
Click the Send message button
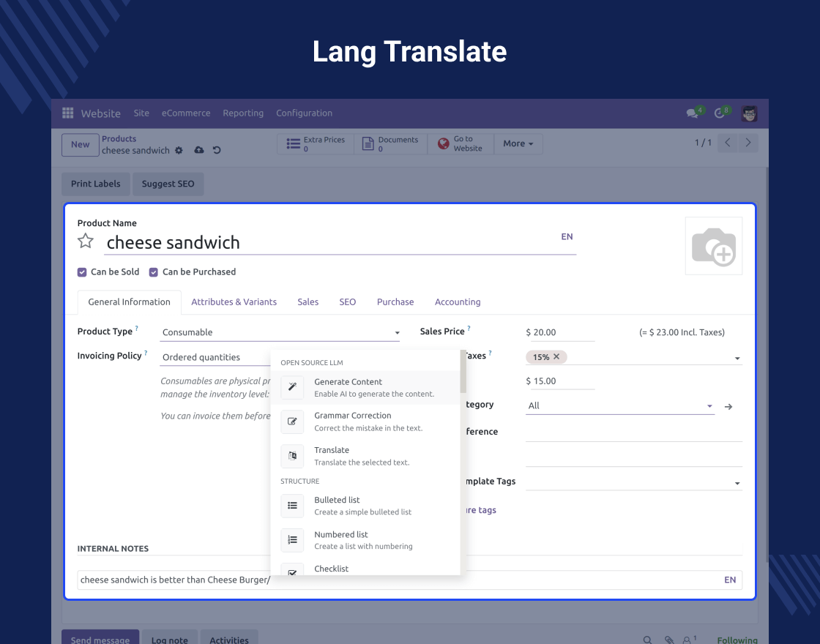point(100,638)
